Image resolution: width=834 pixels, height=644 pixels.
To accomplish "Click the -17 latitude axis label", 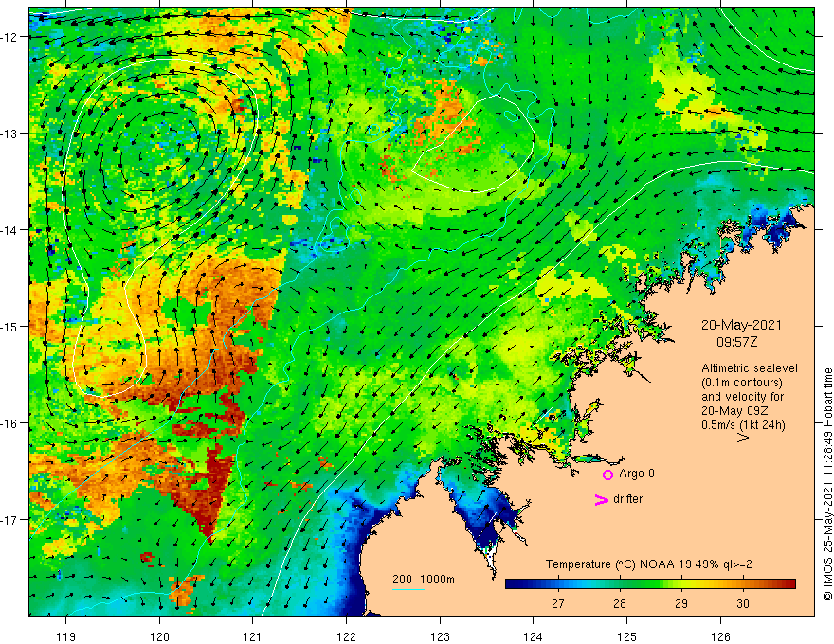I will tap(10, 520).
